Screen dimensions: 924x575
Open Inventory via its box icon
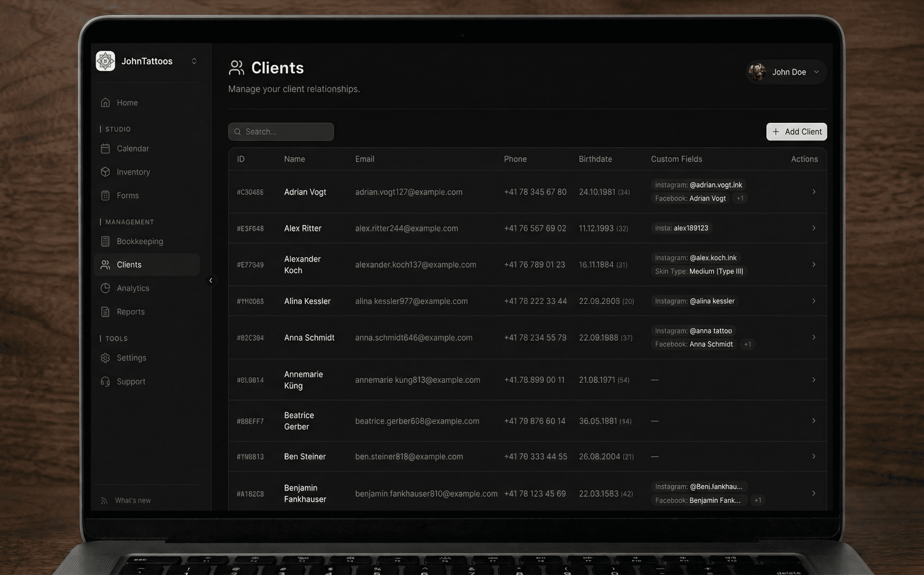tap(105, 172)
